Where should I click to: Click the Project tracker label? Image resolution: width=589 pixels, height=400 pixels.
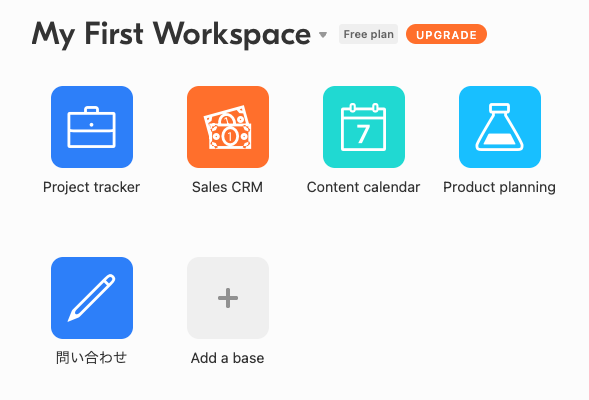(x=92, y=187)
